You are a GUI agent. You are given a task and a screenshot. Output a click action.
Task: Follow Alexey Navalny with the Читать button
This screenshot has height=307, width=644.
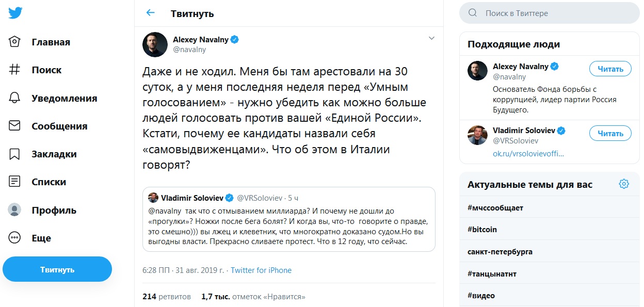tap(610, 69)
